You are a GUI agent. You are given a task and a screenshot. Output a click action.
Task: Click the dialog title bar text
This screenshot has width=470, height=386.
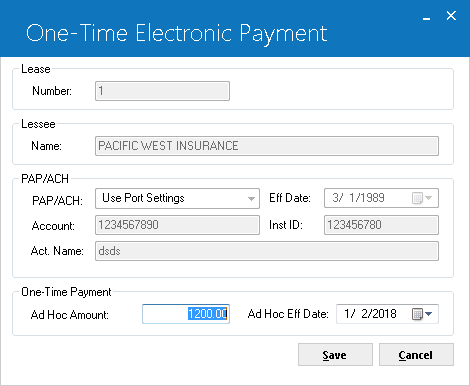click(177, 33)
